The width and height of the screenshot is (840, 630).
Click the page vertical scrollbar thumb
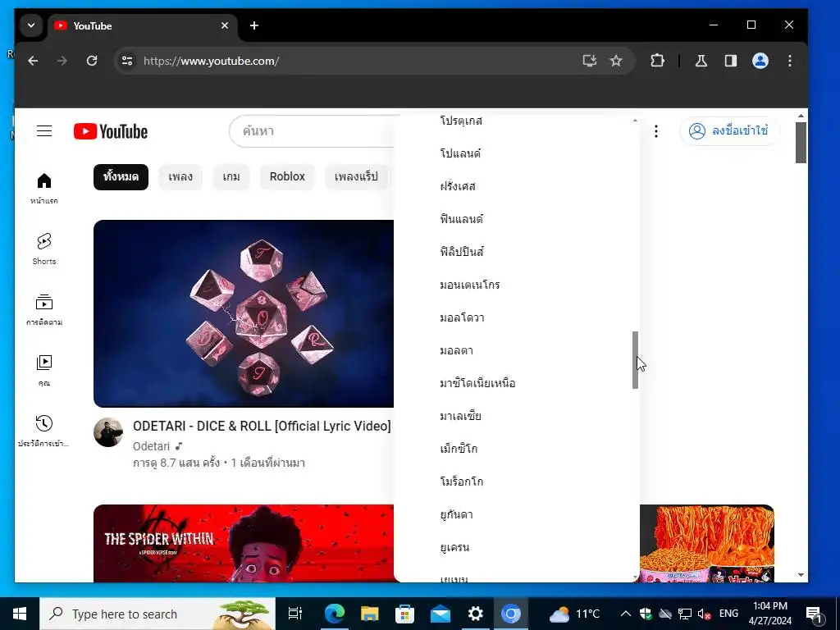click(801, 143)
